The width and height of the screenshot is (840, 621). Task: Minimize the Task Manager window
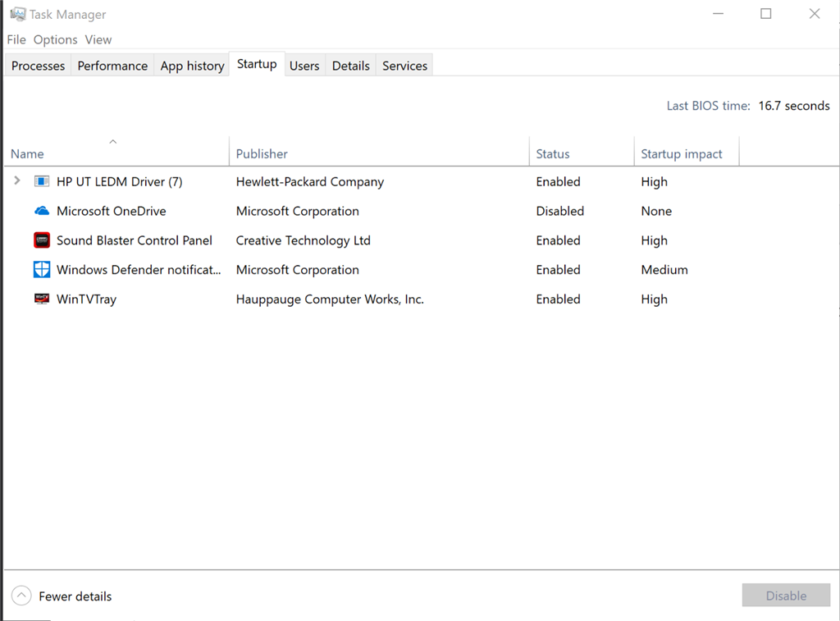(718, 13)
